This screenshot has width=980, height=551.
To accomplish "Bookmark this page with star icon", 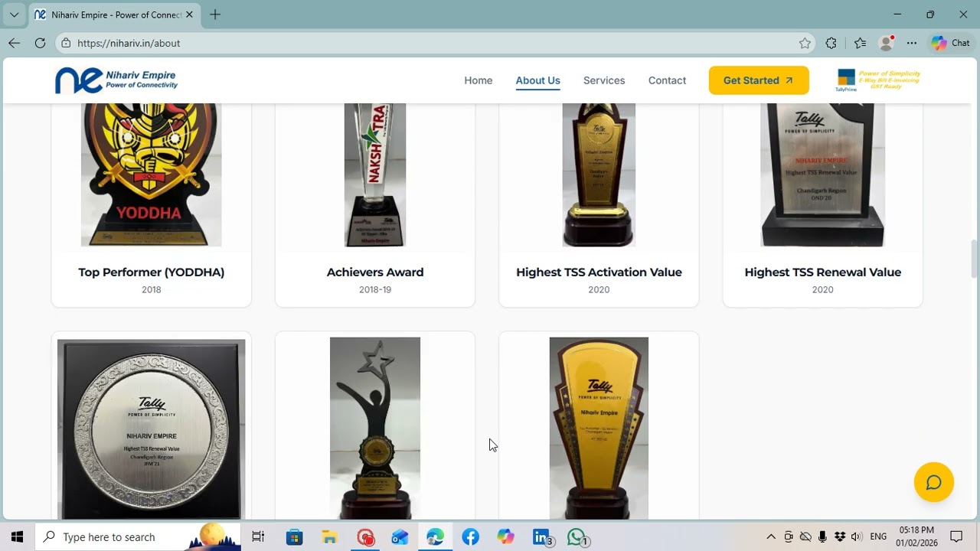I will [x=805, y=44].
